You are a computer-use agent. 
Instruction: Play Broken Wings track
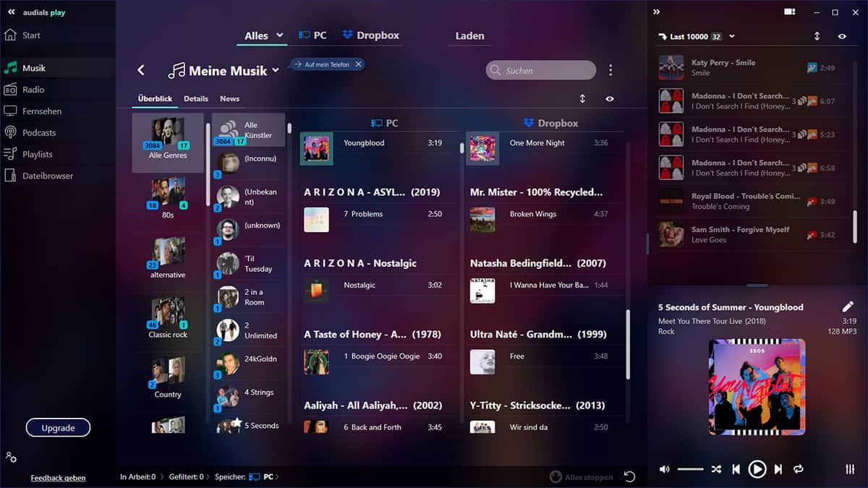pos(540,219)
